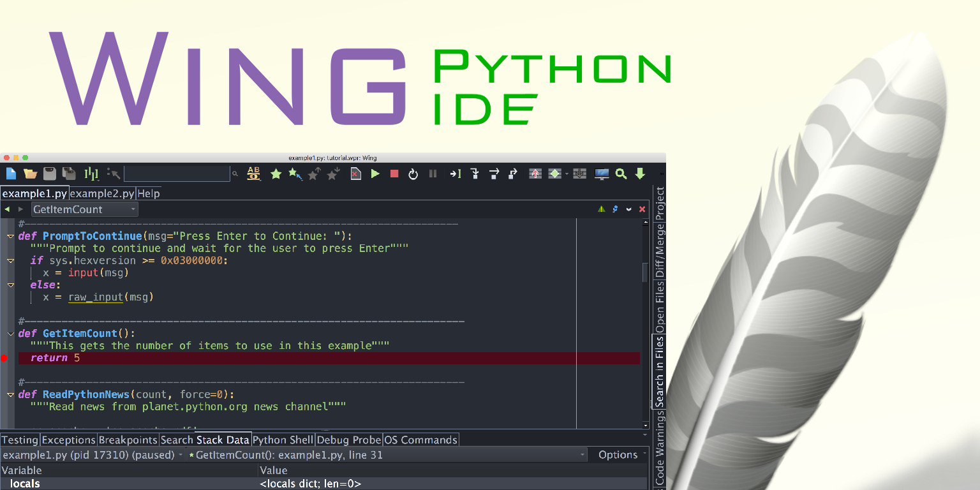Click the indentation tool icon
Screen dimensions: 980x490
[x=92, y=174]
